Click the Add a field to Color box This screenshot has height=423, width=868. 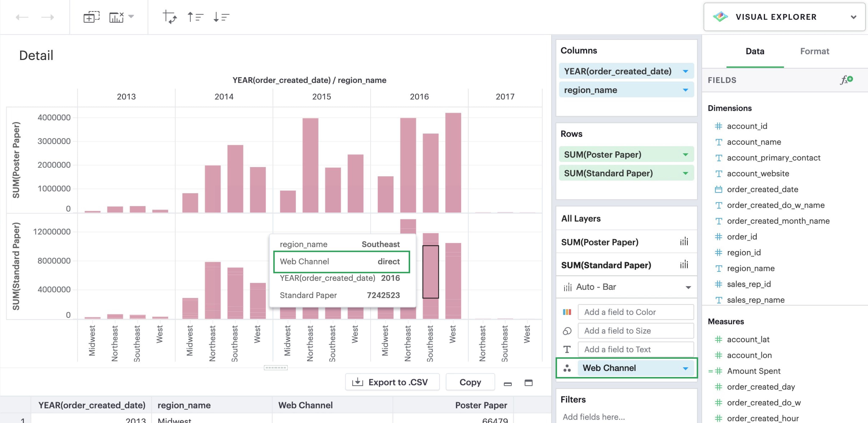[x=635, y=312]
